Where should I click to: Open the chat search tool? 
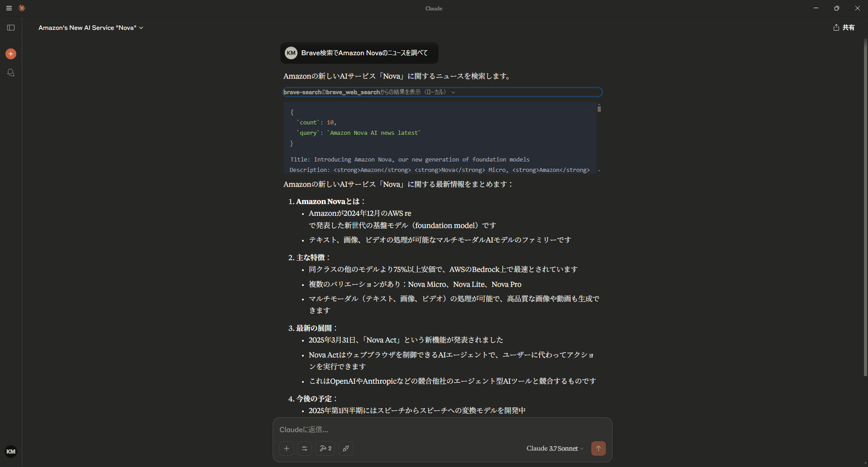[10, 72]
